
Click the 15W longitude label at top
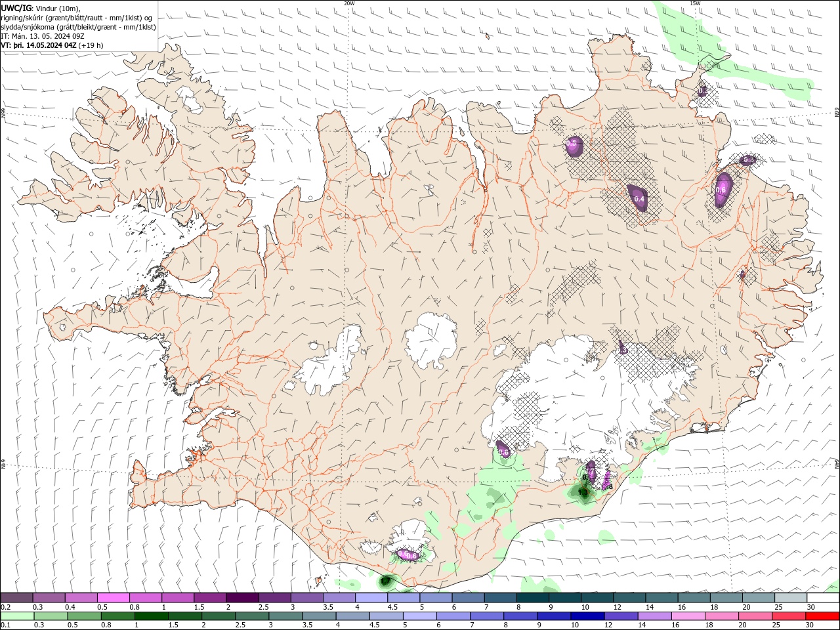(x=695, y=3)
